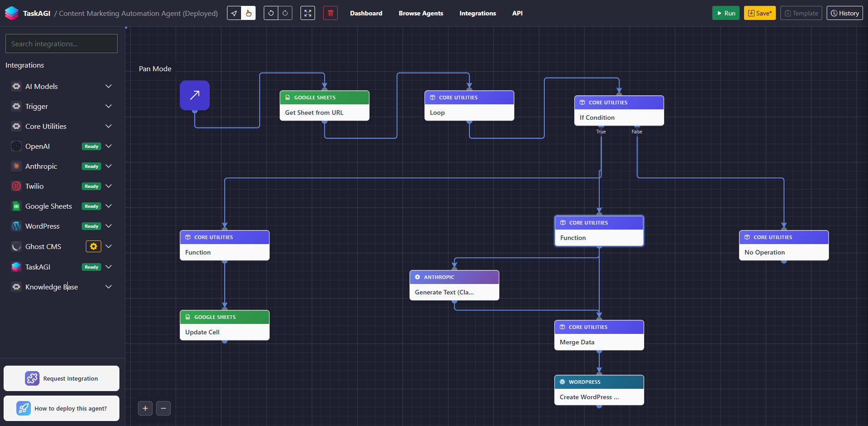Save the workflow changes

(760, 13)
